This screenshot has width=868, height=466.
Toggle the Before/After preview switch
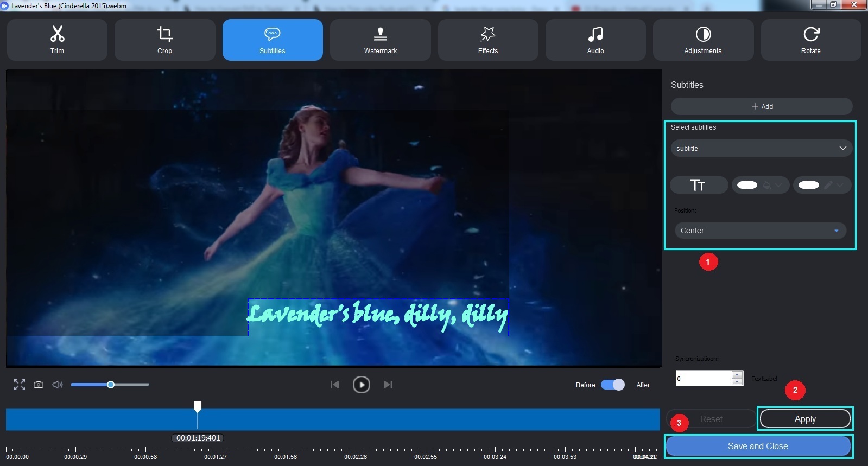click(x=613, y=385)
